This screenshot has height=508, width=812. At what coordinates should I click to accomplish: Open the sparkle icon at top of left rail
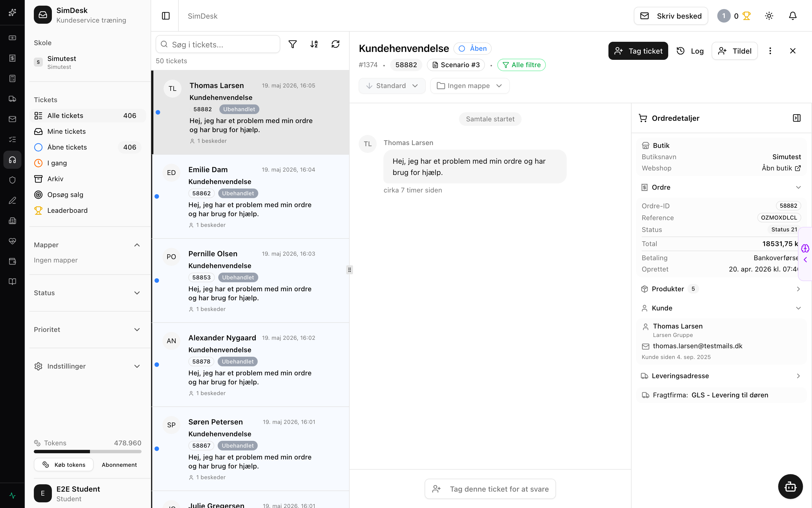click(12, 12)
